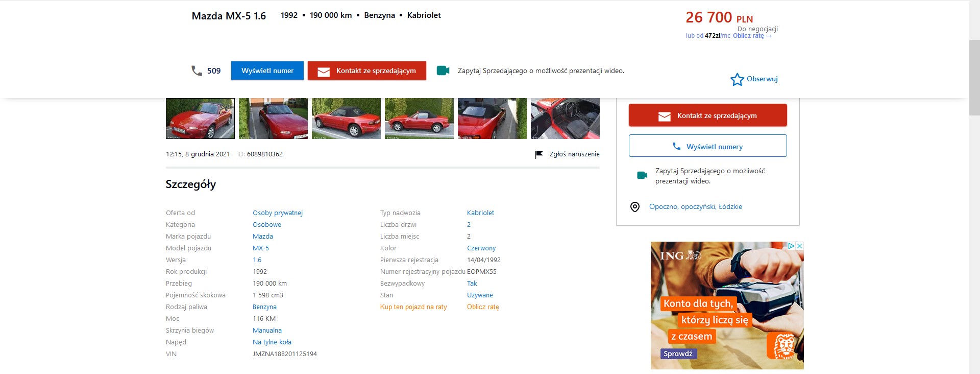Select sixth thumbnail showing car interior
980x374 pixels.
[565, 119]
